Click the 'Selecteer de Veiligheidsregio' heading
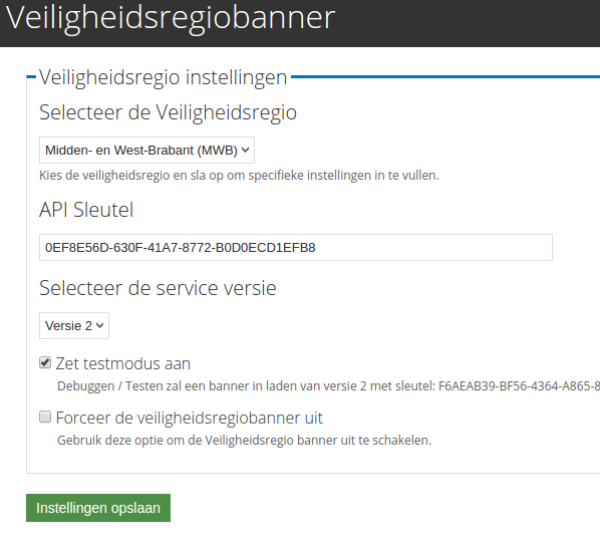Screen dimensions: 600x547 (168, 112)
